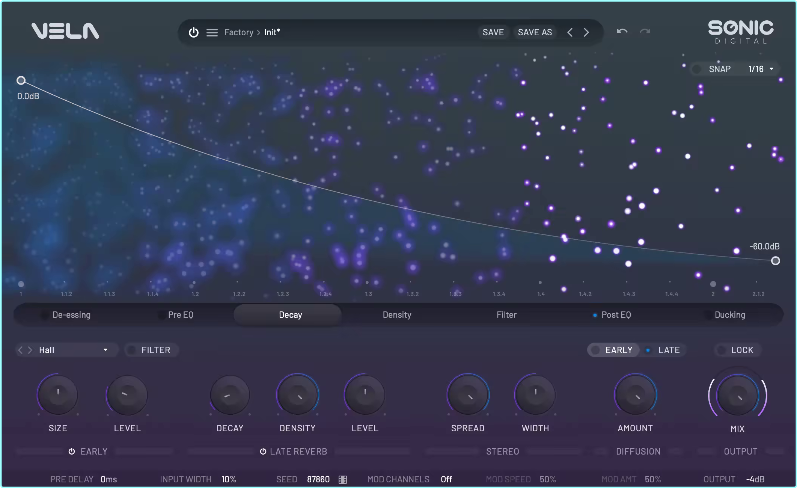
Task: Click the Mod Speed 50% value
Action: pyautogui.click(x=547, y=479)
